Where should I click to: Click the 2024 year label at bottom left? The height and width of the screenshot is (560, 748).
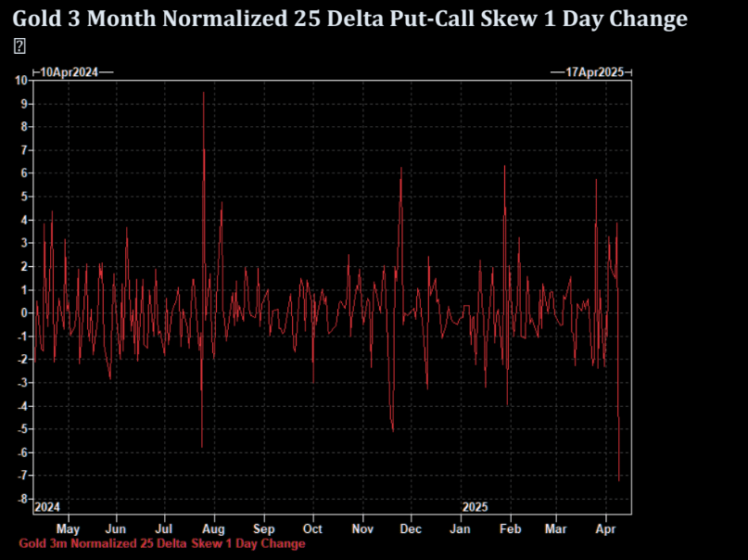46,507
